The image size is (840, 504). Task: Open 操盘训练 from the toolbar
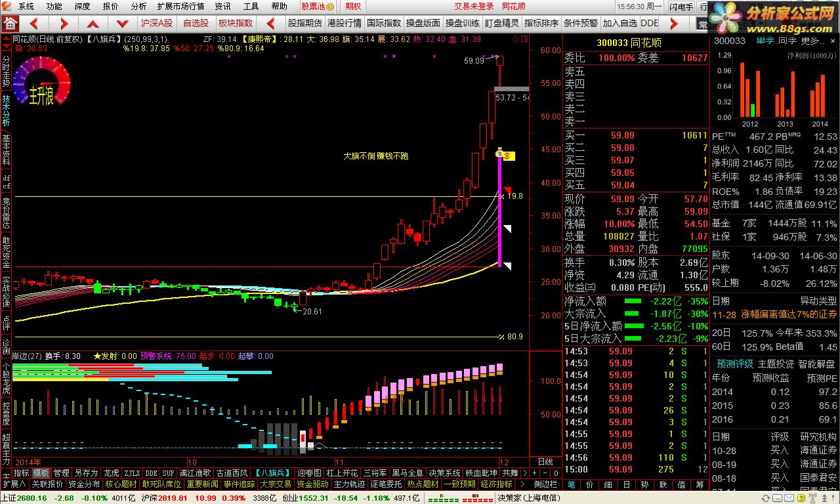coord(463,23)
